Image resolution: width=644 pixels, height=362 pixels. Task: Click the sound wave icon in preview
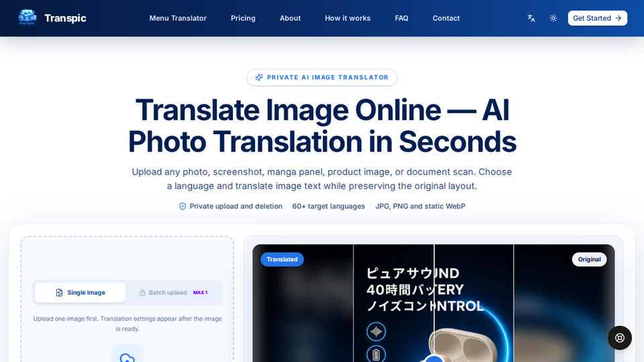pyautogui.click(x=376, y=331)
